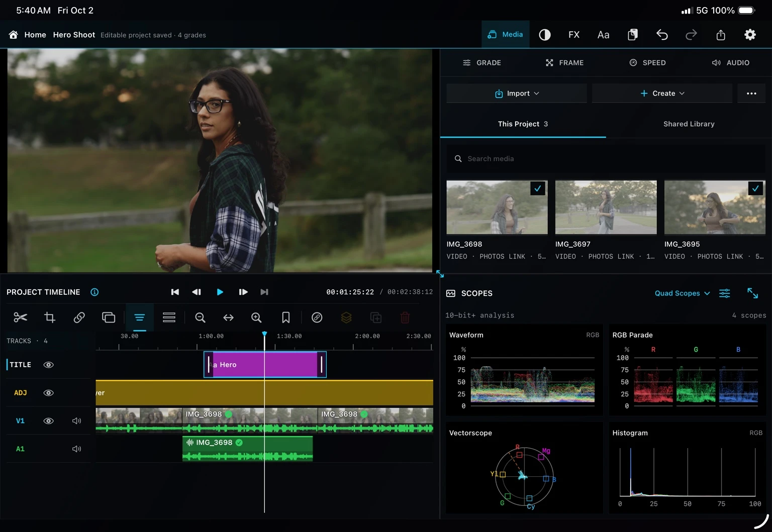Image resolution: width=772 pixels, height=532 pixels.
Task: Open the Create dropdown
Action: 662,93
